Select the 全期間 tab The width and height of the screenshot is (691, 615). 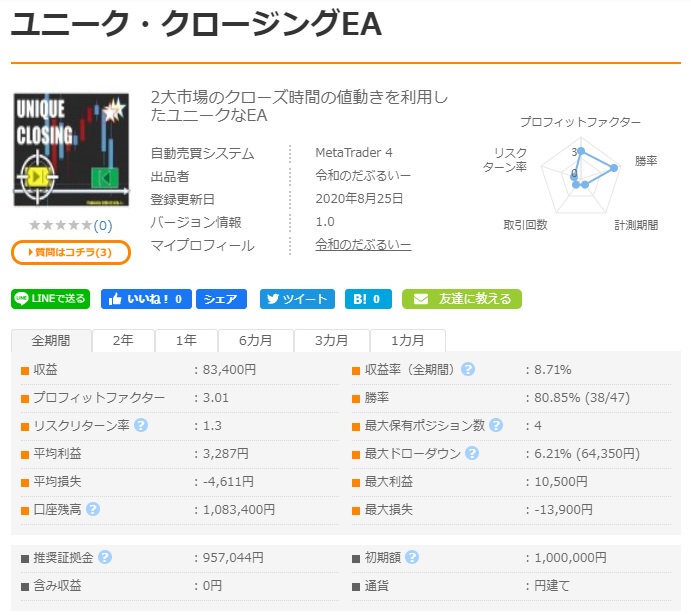click(51, 341)
